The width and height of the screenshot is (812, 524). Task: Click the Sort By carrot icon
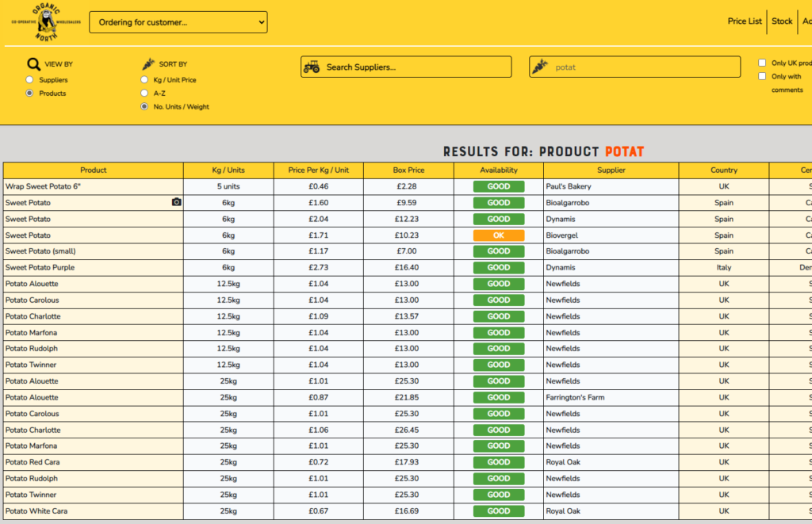point(148,63)
